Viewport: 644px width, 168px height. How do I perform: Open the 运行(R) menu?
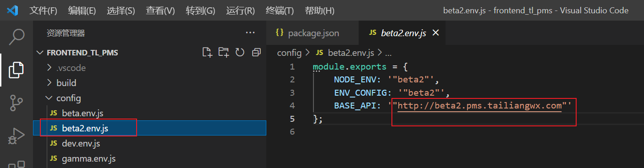(240, 11)
